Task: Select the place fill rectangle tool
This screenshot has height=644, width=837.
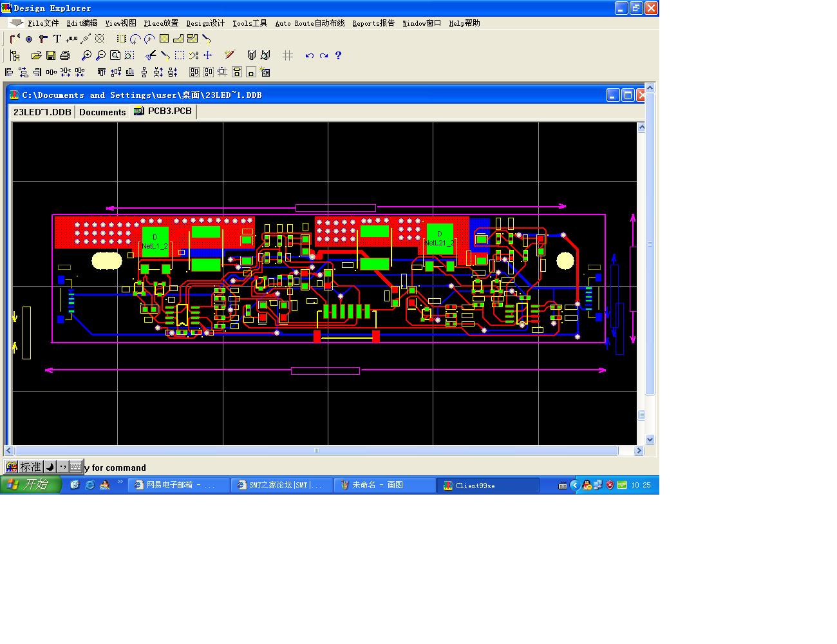Action: click(x=164, y=39)
